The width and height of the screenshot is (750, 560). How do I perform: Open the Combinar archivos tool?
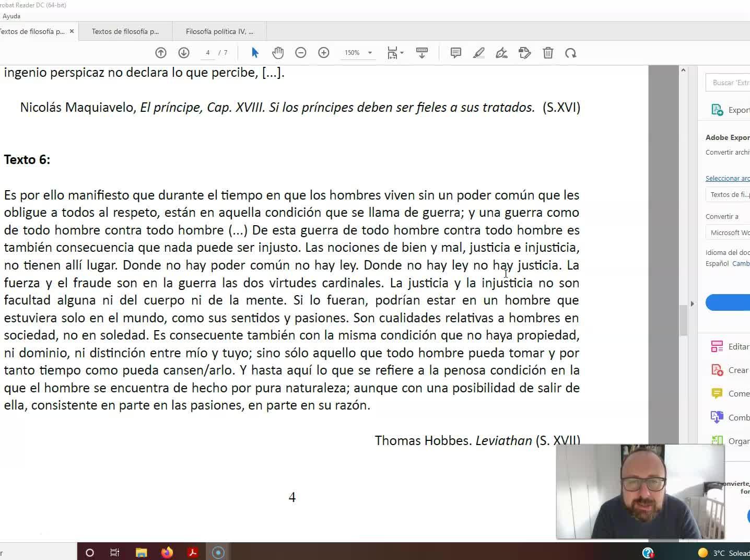(730, 417)
